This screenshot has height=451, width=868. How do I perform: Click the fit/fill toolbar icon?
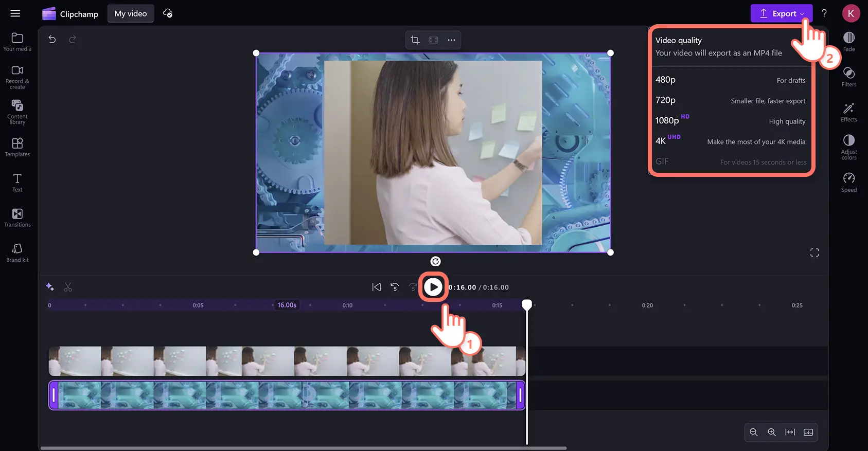[x=433, y=40]
